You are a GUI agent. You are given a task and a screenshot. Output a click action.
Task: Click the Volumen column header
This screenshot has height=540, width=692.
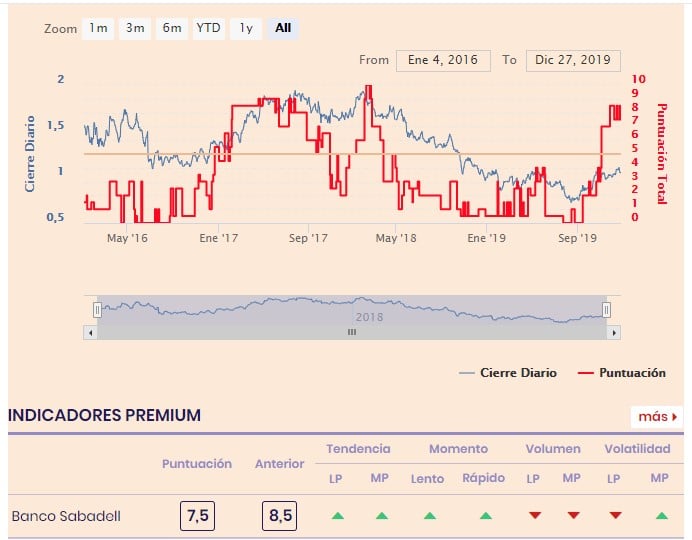pos(553,449)
